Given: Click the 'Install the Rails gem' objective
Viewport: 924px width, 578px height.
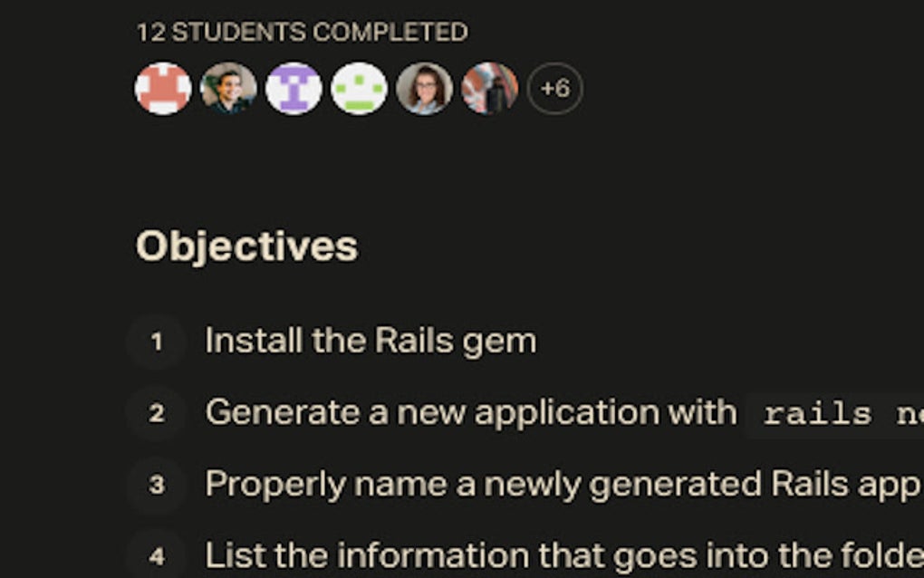Looking at the screenshot, I should (370, 342).
